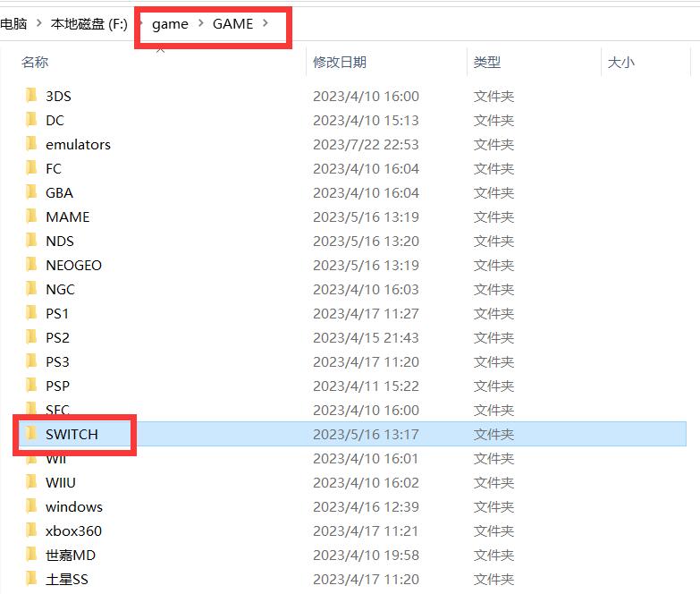Click the DC folder icon
Viewport: 700px width, 594px height.
click(x=31, y=119)
